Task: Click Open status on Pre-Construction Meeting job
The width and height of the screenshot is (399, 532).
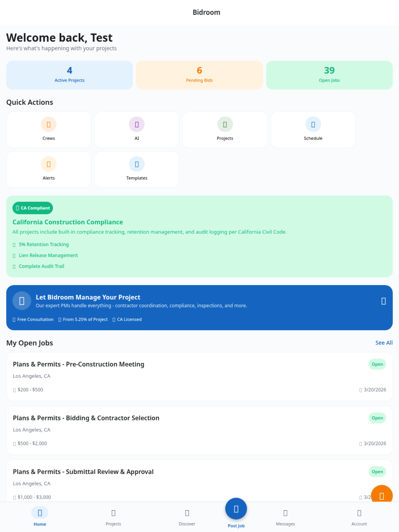Action: [x=377, y=364]
